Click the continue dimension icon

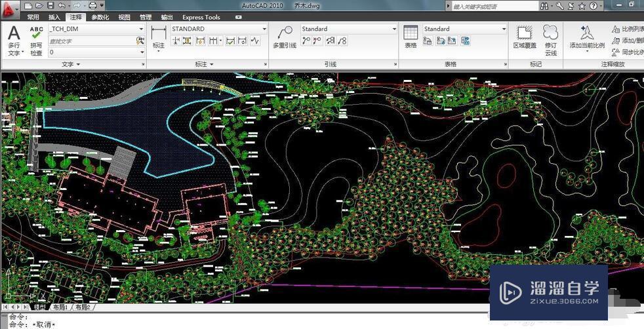click(x=213, y=41)
